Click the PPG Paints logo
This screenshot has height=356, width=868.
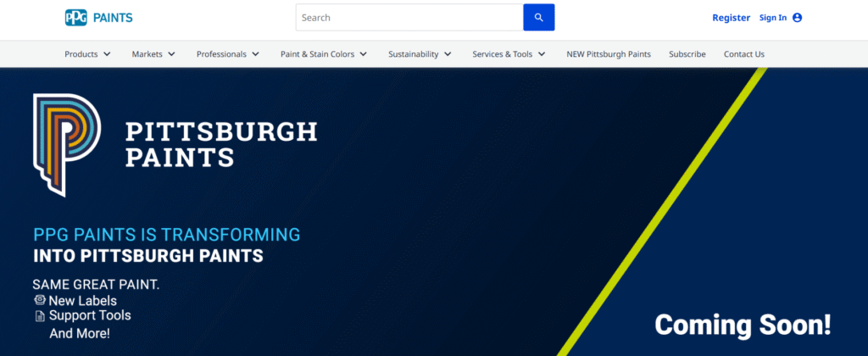click(98, 18)
